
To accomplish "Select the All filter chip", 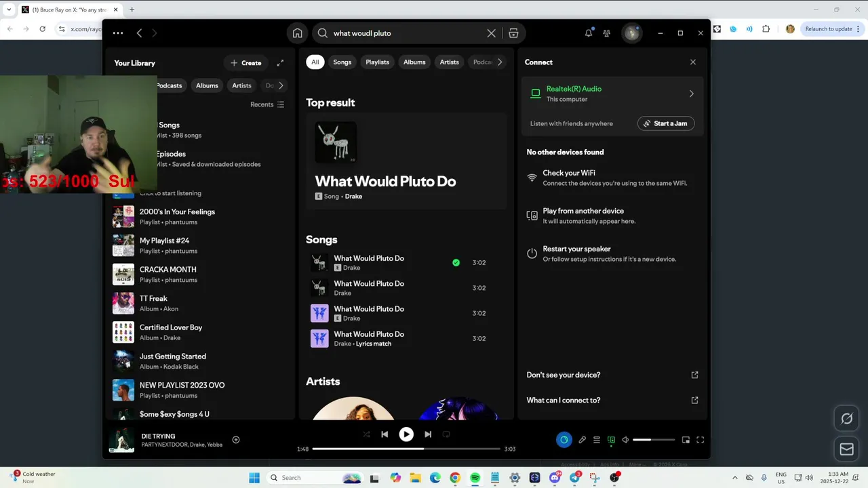I will (x=315, y=62).
